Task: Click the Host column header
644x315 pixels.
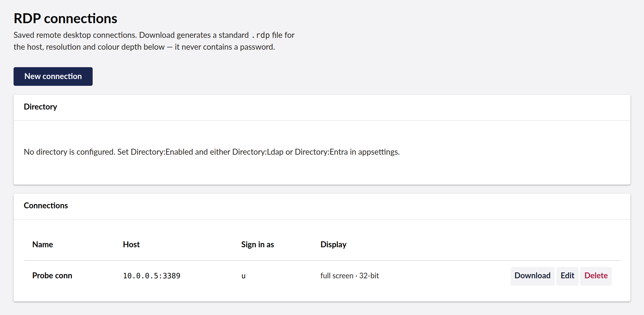Action: pyautogui.click(x=131, y=244)
